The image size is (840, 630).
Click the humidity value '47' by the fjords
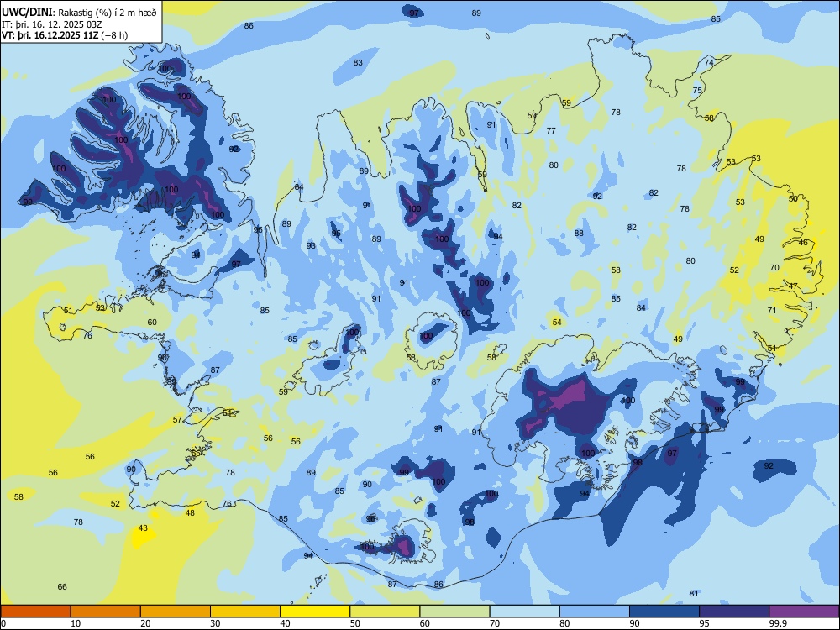tap(793, 286)
